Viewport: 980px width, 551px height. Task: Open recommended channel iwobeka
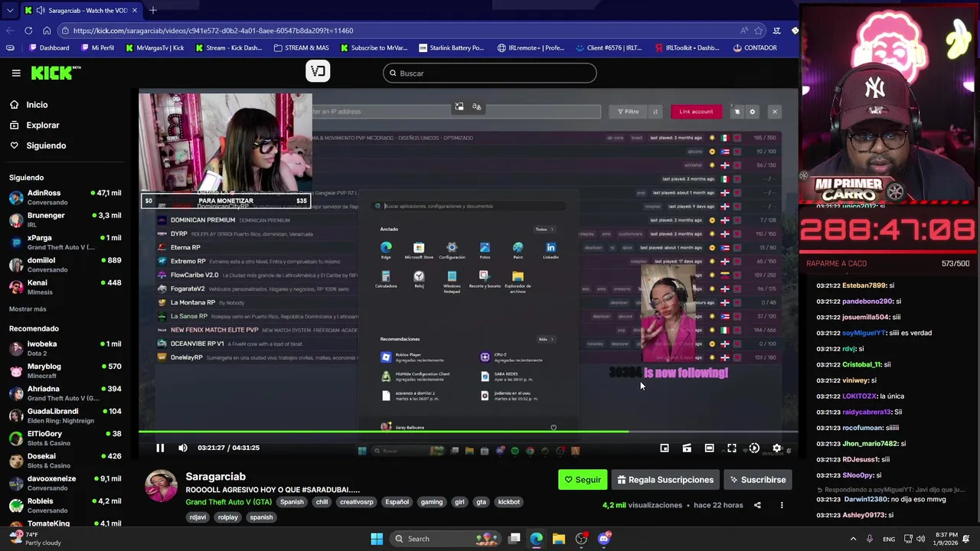[x=65, y=348]
